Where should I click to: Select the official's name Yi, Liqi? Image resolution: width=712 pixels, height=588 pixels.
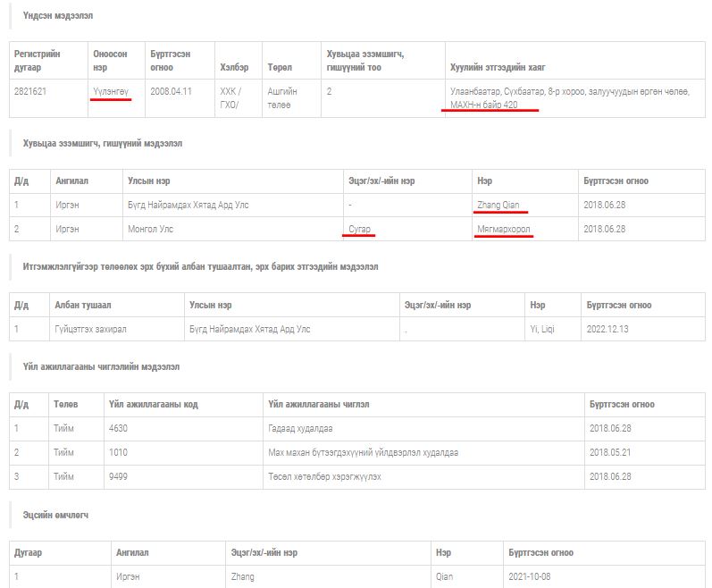click(541, 329)
